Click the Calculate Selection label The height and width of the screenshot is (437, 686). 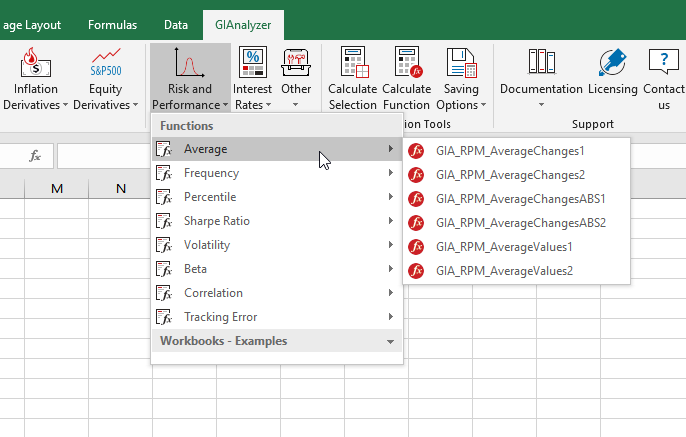coord(353,97)
